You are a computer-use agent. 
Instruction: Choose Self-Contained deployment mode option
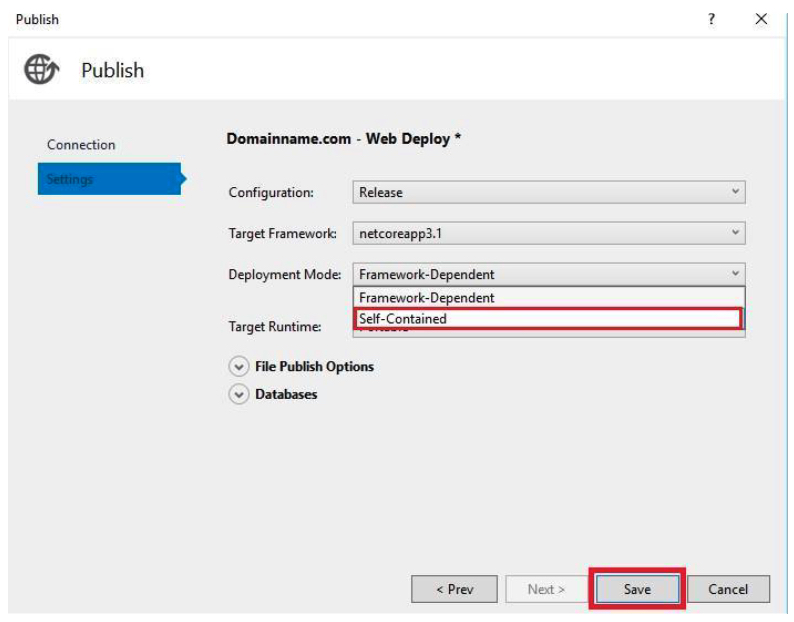[549, 319]
